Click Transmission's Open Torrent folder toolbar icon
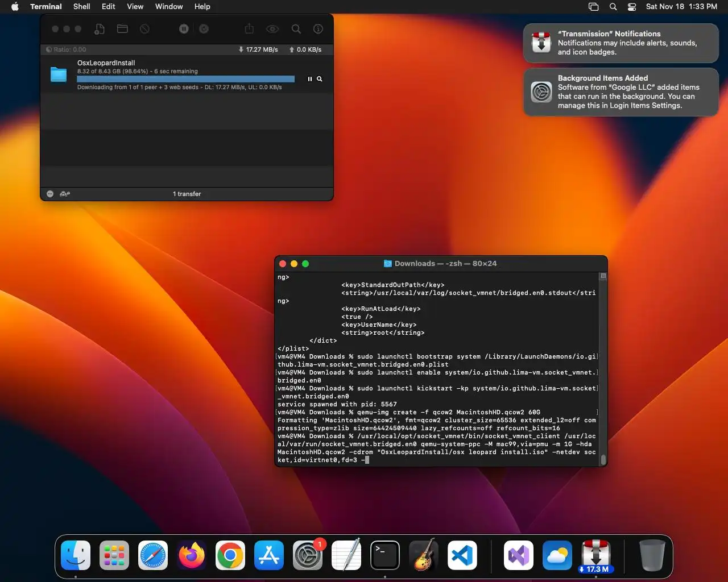The image size is (728, 582). [122, 29]
